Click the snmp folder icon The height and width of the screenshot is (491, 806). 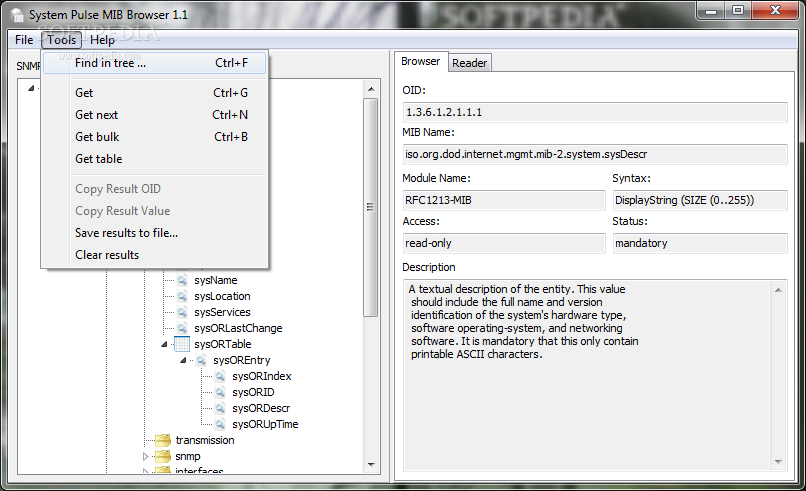[163, 456]
